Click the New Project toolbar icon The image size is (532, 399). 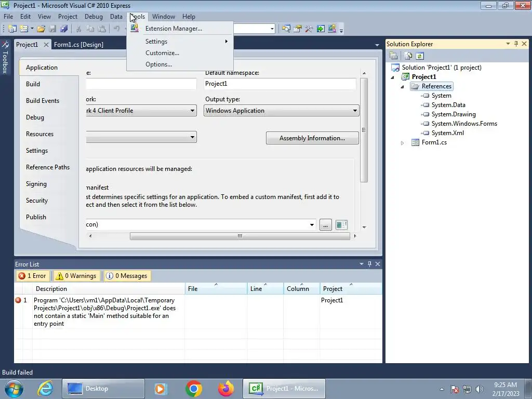12,29
